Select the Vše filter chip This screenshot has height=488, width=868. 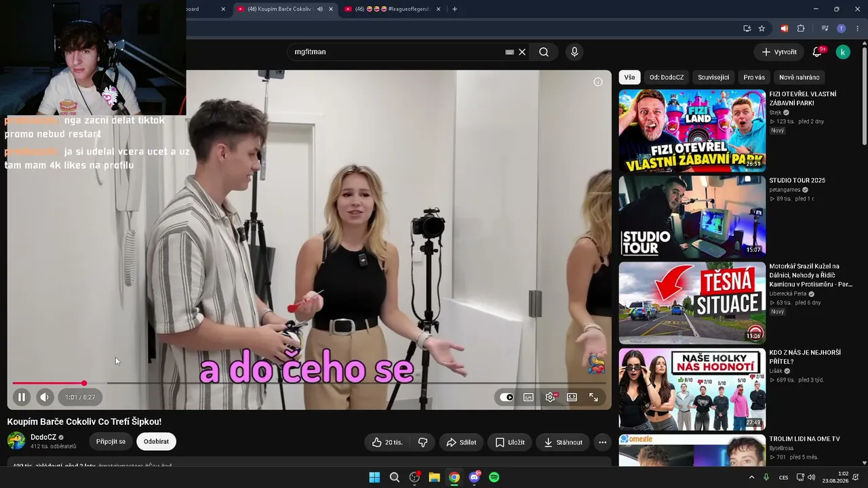coord(629,77)
